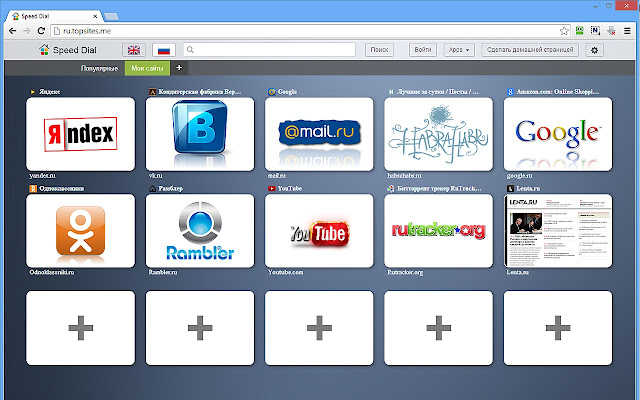Go back with the browser back arrow
Viewport: 640px width, 400px height.
pyautogui.click(x=12, y=31)
